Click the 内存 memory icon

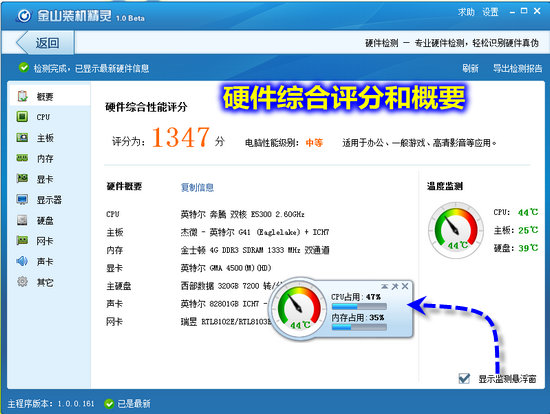pos(22,158)
